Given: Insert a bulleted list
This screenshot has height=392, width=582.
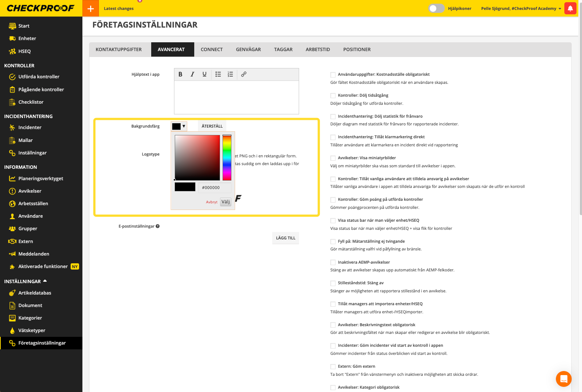Looking at the screenshot, I should [218, 74].
